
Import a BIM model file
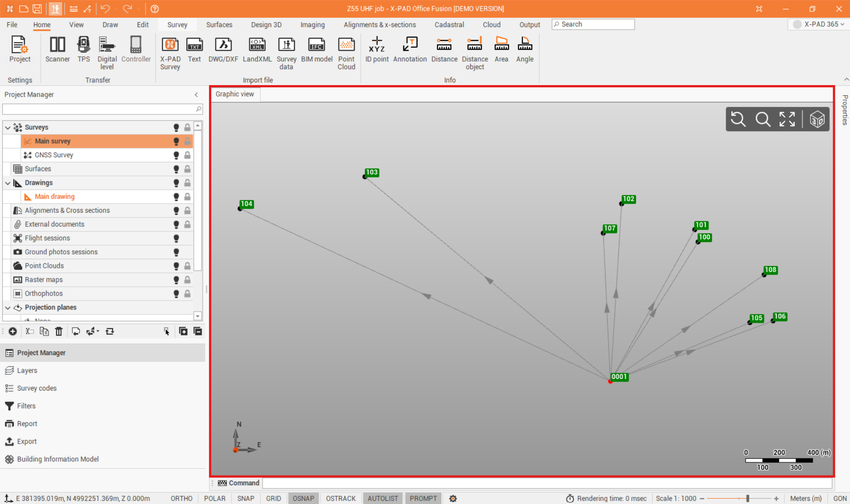[316, 49]
